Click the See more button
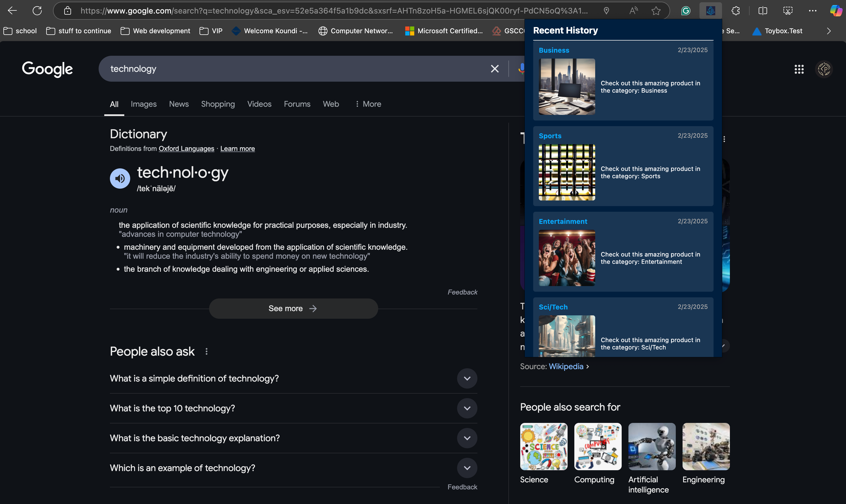Screen dimensions: 846x504 (x=293, y=309)
